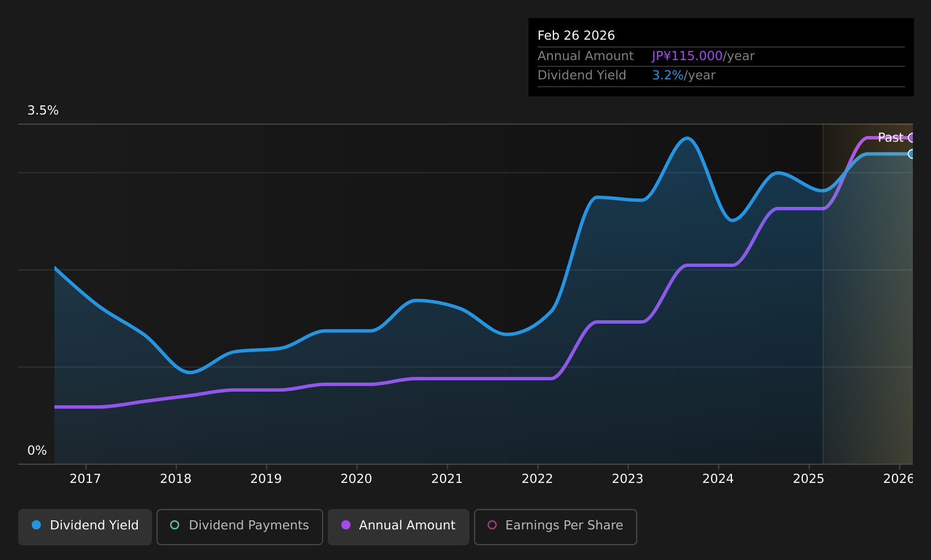The height and width of the screenshot is (560, 931).
Task: Click the 2020 x-axis label
Action: pyautogui.click(x=356, y=479)
